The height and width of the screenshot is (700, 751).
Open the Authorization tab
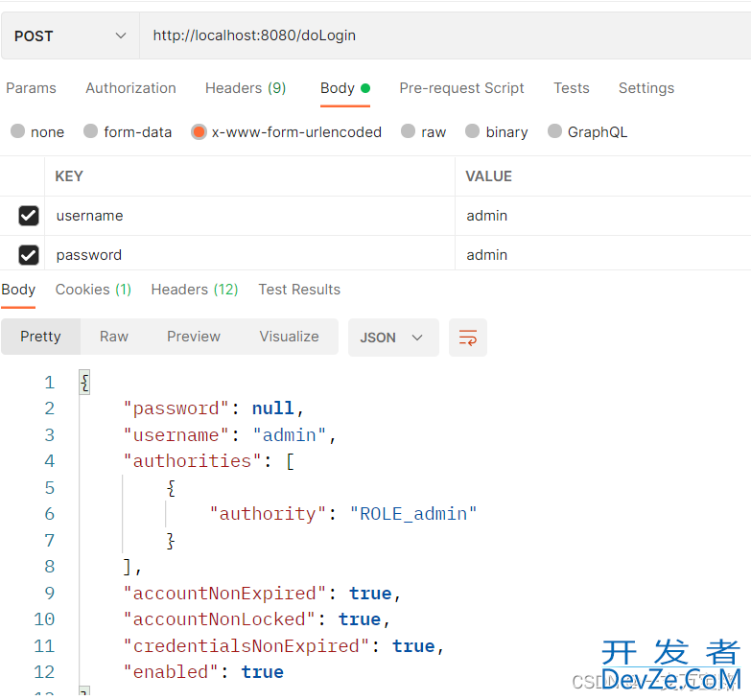coord(130,88)
